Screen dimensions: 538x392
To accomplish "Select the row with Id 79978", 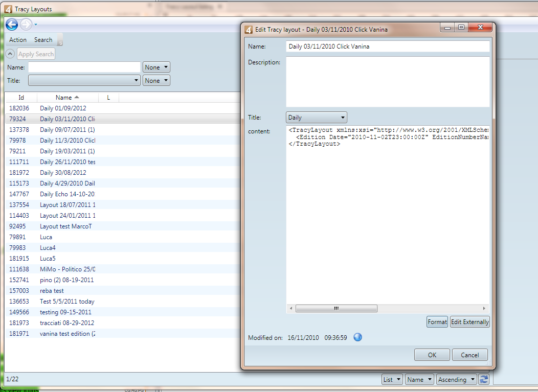I will point(123,140).
